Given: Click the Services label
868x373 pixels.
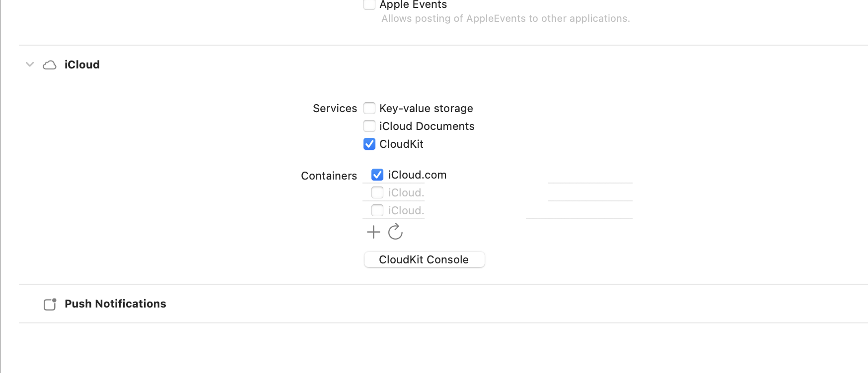Looking at the screenshot, I should 335,108.
